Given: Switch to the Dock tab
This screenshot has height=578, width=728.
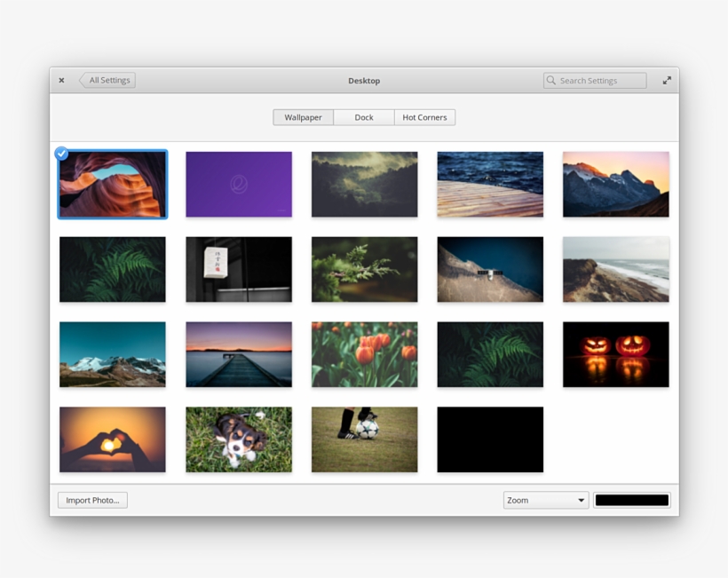Looking at the screenshot, I should click(x=364, y=117).
